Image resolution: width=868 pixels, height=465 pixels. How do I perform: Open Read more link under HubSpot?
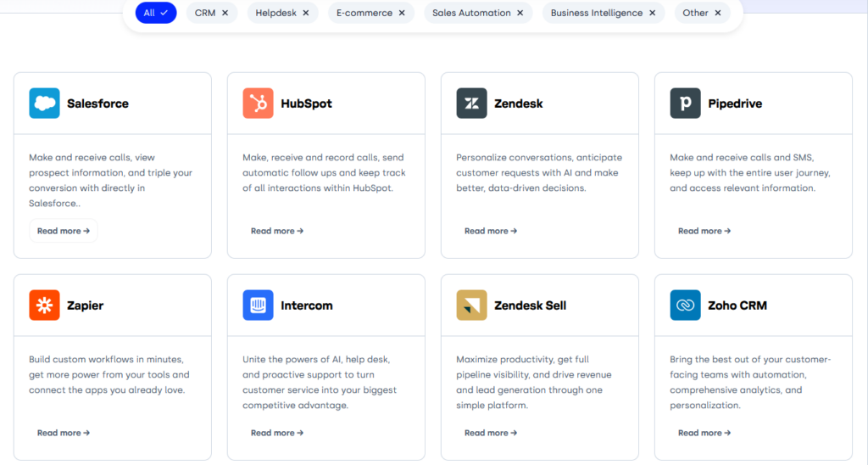[277, 231]
